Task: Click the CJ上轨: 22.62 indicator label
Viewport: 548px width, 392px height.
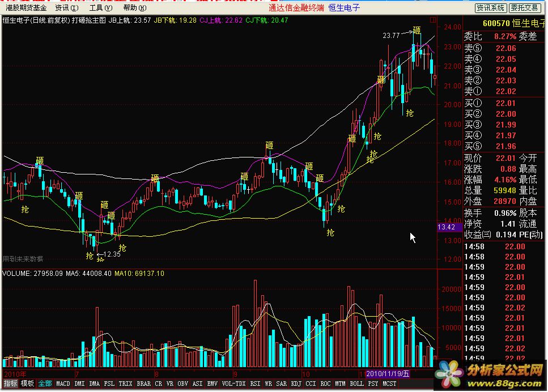Action: pos(221,20)
